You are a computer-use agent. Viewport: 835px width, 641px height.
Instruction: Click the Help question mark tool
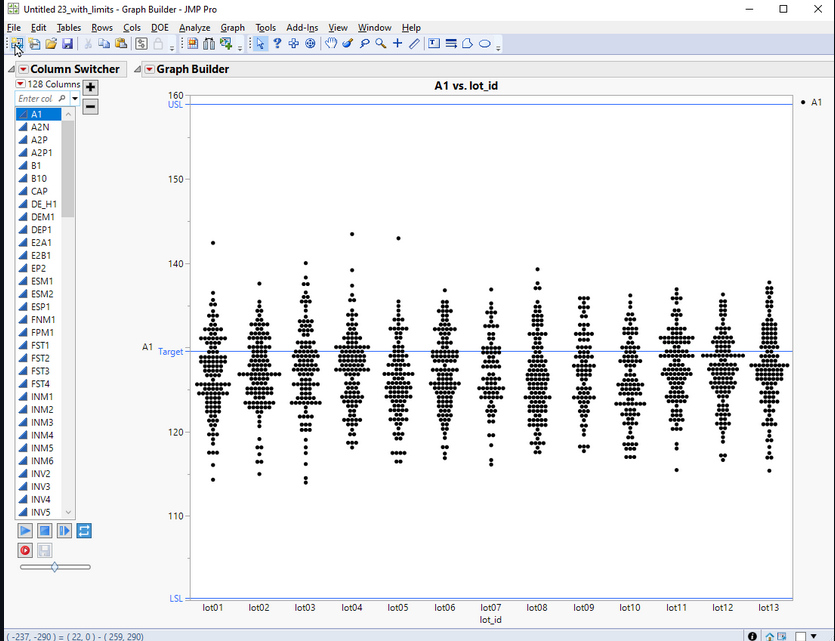click(x=277, y=44)
